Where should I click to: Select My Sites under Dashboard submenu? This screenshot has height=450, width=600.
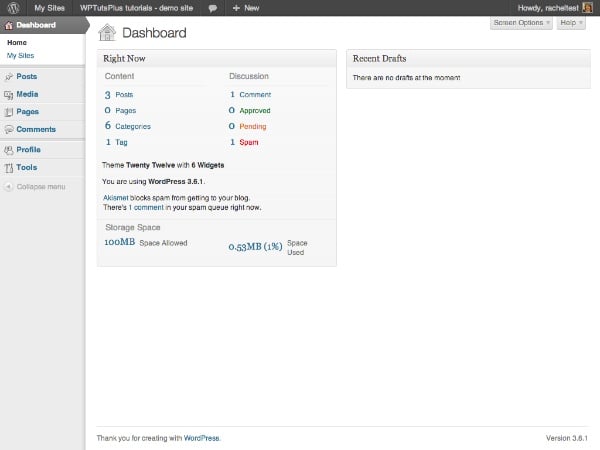pos(20,55)
